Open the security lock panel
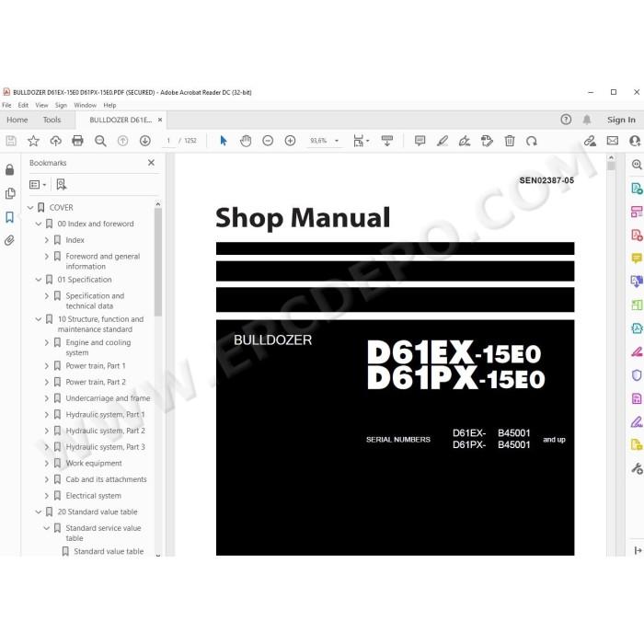The height and width of the screenshot is (644, 644). coord(10,169)
